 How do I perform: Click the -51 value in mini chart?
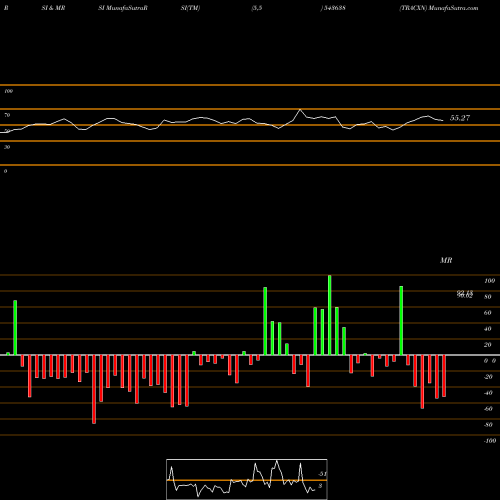tap(322, 474)
